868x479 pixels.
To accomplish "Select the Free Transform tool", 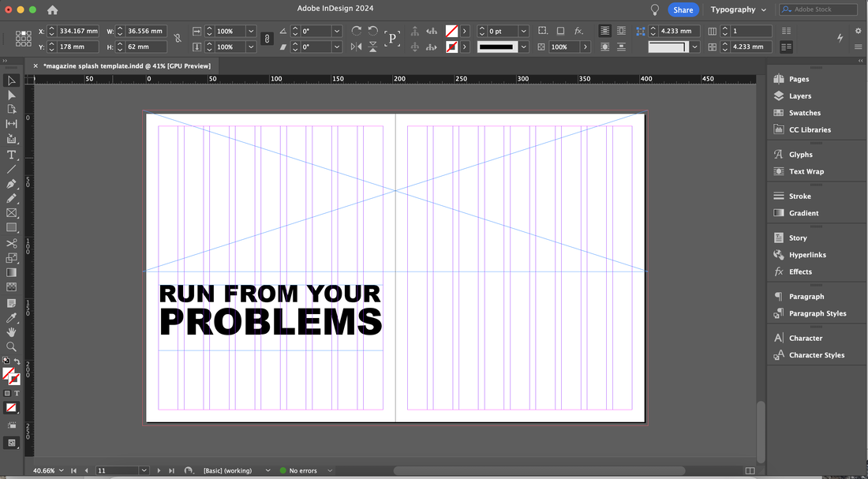I will coord(11,258).
